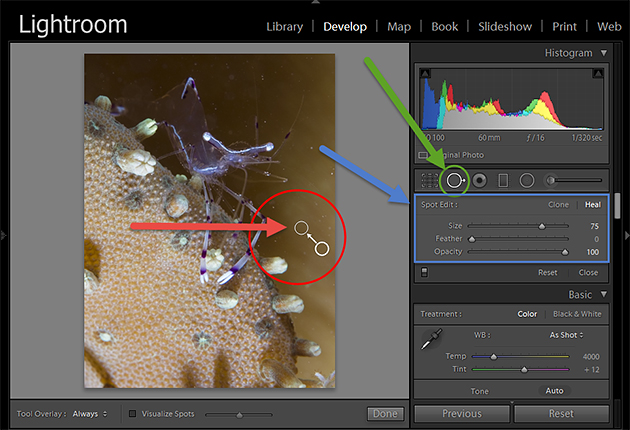Toggle the Spot Removal panel switch

(424, 272)
